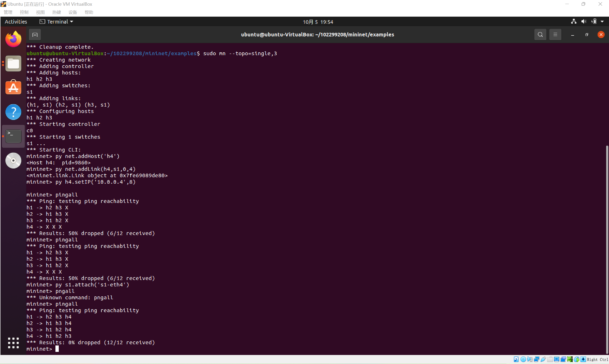The width and height of the screenshot is (609, 364).
Task: Open the 帮助 menu
Action: (89, 12)
